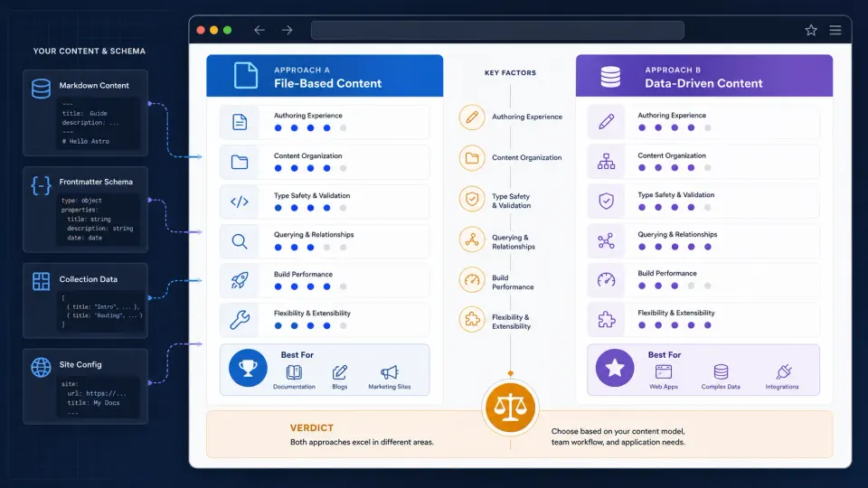The height and width of the screenshot is (488, 868).
Task: Click the KEY FACTORS heading
Action: click(510, 72)
